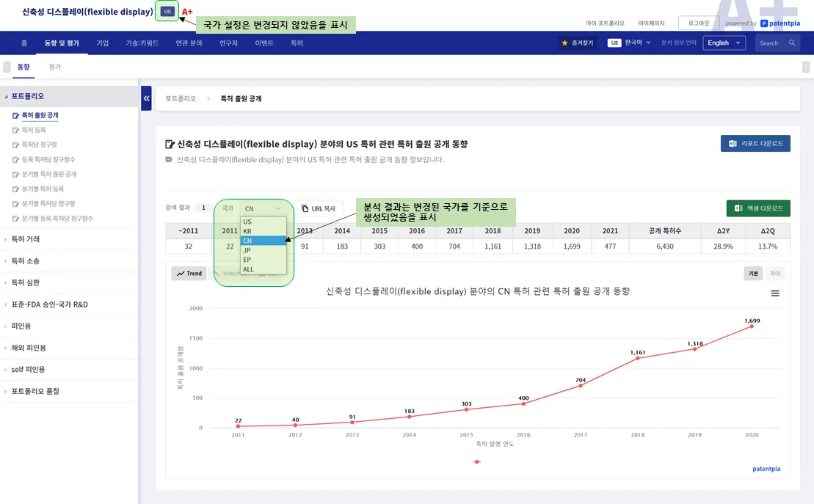Image resolution: width=814 pixels, height=504 pixels.
Task: Collapse the sidebar with double-chevron button
Action: click(x=146, y=98)
